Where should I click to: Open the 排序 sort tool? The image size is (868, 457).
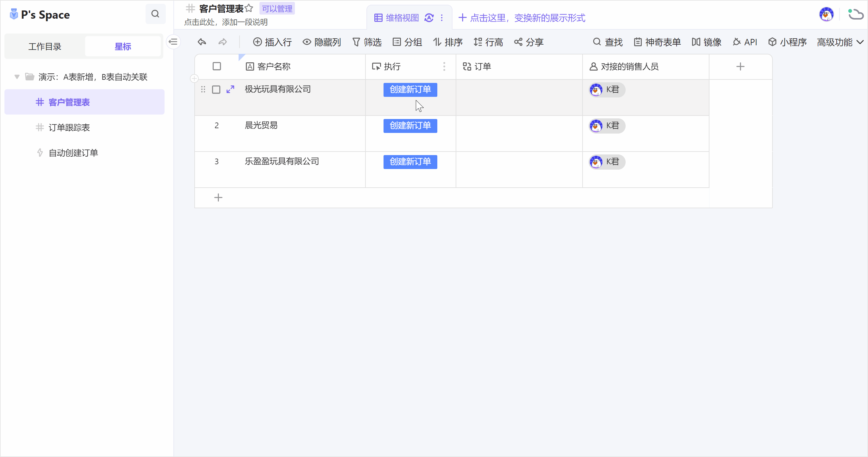[x=448, y=42]
